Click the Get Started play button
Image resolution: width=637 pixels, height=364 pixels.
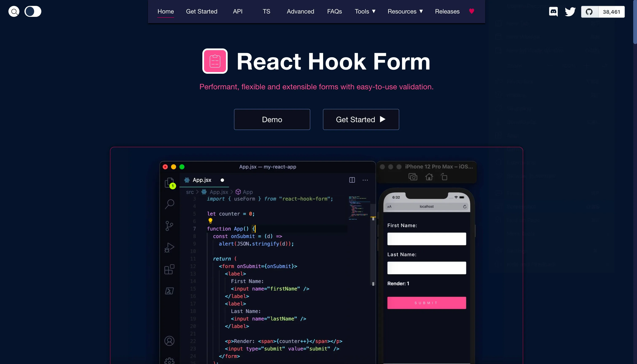point(361,119)
